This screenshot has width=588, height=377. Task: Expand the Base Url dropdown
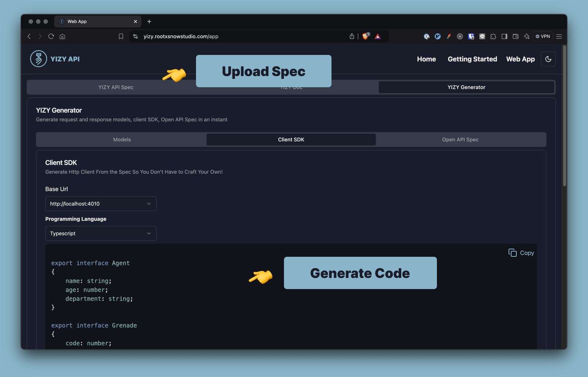pos(101,204)
